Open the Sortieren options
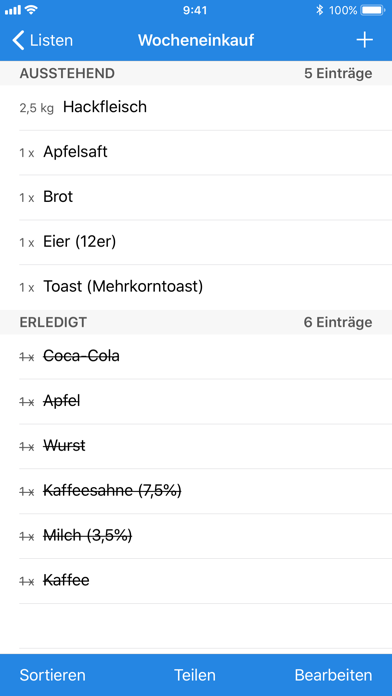Screen dimensions: 392x696 pyautogui.click(x=52, y=675)
